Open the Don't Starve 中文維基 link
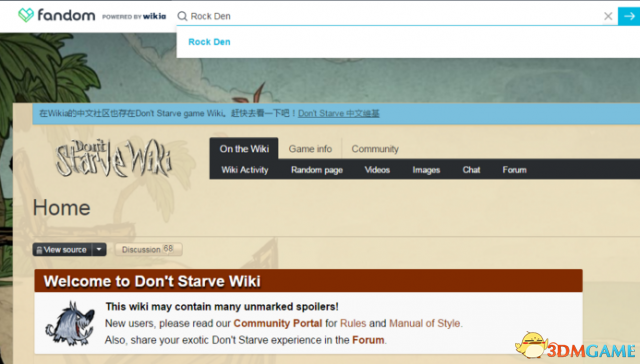Image resolution: width=640 pixels, height=364 pixels. 338,113
